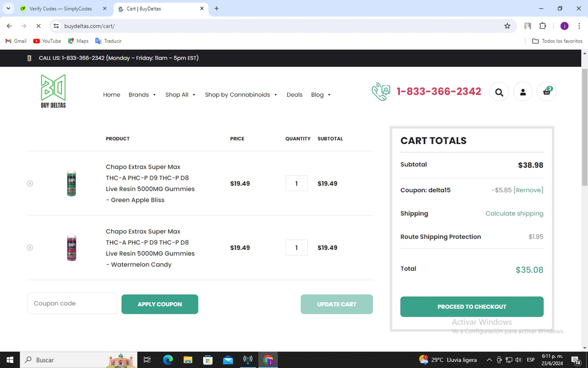Click Calculate shipping link
This screenshot has width=588, height=368.
pos(514,213)
